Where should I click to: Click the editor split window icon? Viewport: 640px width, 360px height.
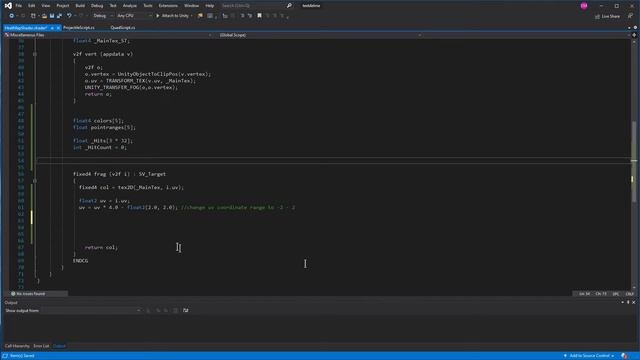pos(634,35)
